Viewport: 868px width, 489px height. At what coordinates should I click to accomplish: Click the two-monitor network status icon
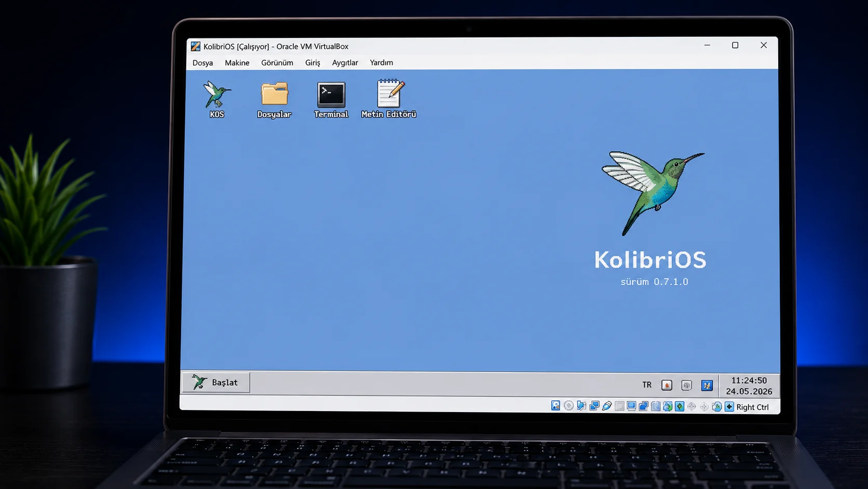(594, 406)
